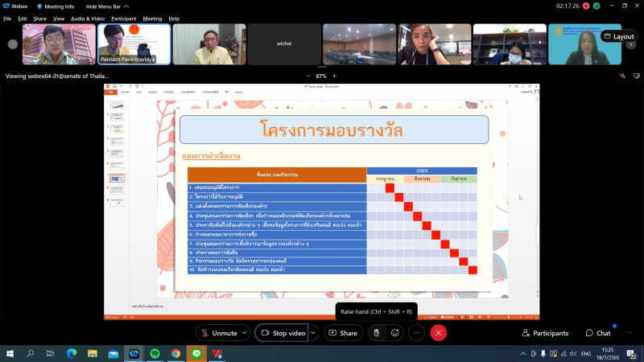The height and width of the screenshot is (362, 644).
Task: Collapse the menu with Hide Menu Bar
Action: tap(107, 6)
